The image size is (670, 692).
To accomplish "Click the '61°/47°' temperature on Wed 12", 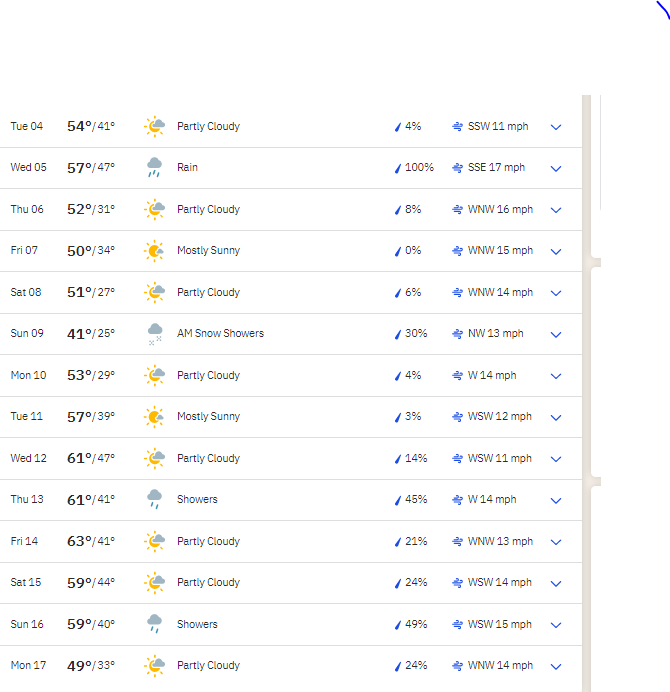I will [91, 458].
